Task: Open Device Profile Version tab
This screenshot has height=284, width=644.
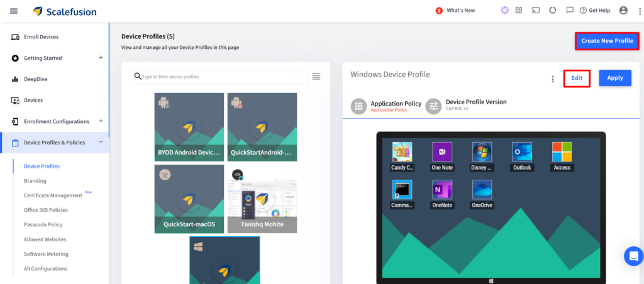Action: click(466, 106)
